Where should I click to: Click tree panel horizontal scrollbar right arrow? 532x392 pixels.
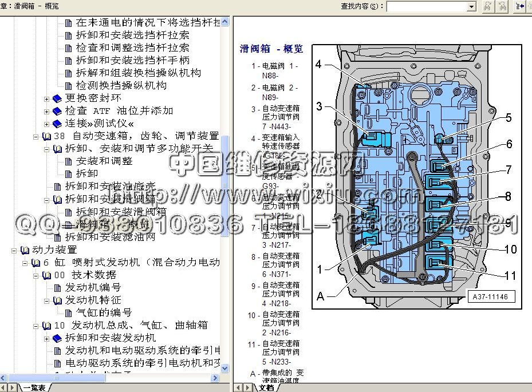215,378
